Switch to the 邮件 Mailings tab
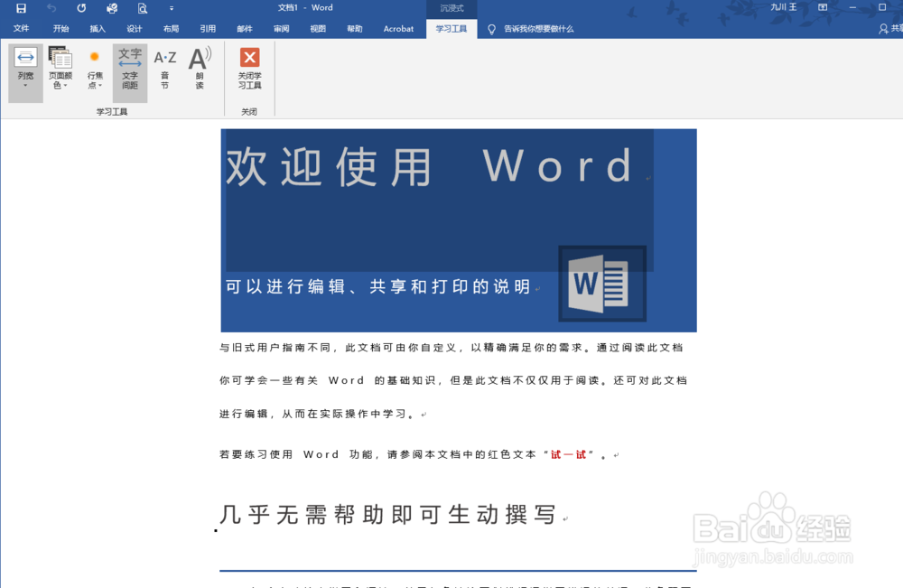 [x=245, y=28]
